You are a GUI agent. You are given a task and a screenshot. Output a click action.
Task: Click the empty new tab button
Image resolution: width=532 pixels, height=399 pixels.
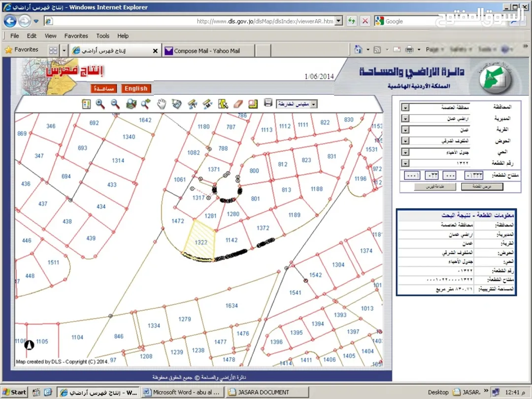[263, 51]
